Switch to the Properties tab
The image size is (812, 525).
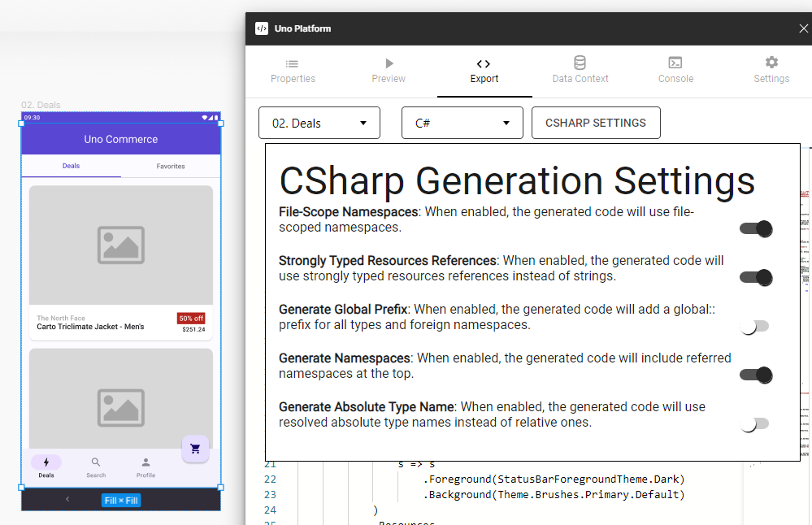pos(293,70)
